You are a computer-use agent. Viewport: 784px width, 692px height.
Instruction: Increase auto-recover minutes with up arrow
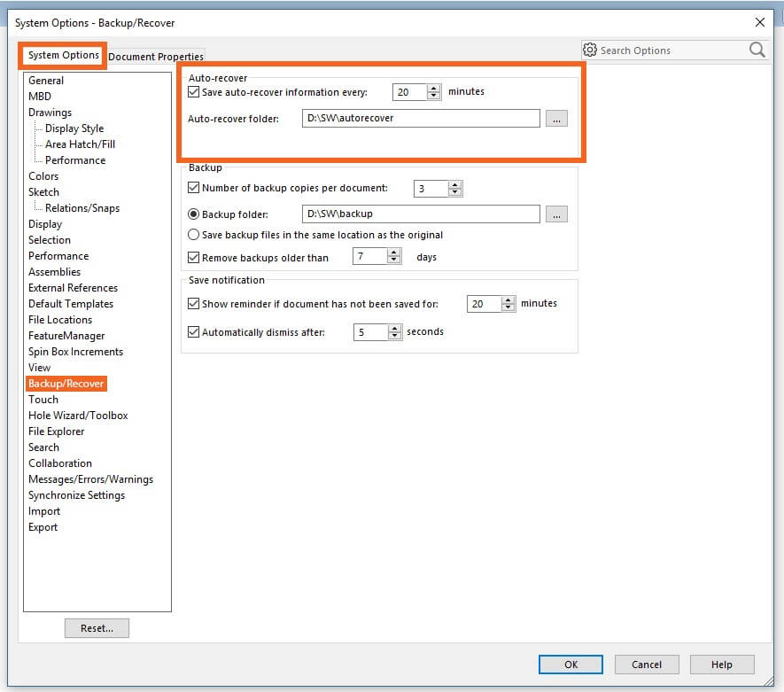click(x=433, y=88)
